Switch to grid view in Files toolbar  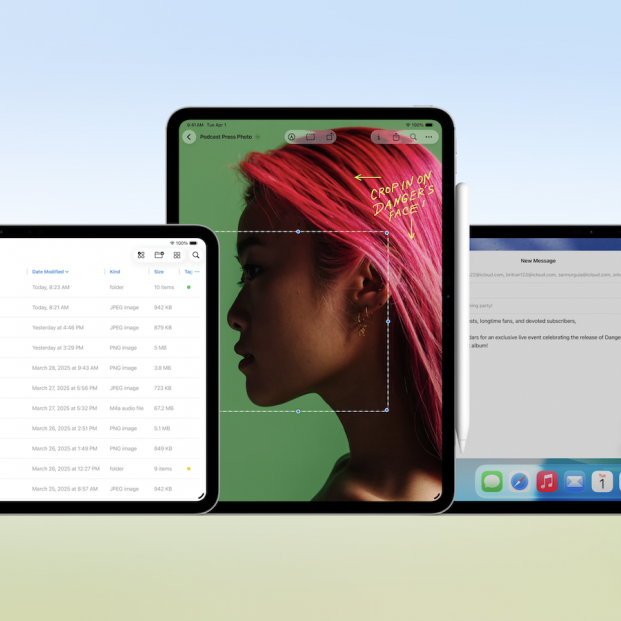pos(177,255)
